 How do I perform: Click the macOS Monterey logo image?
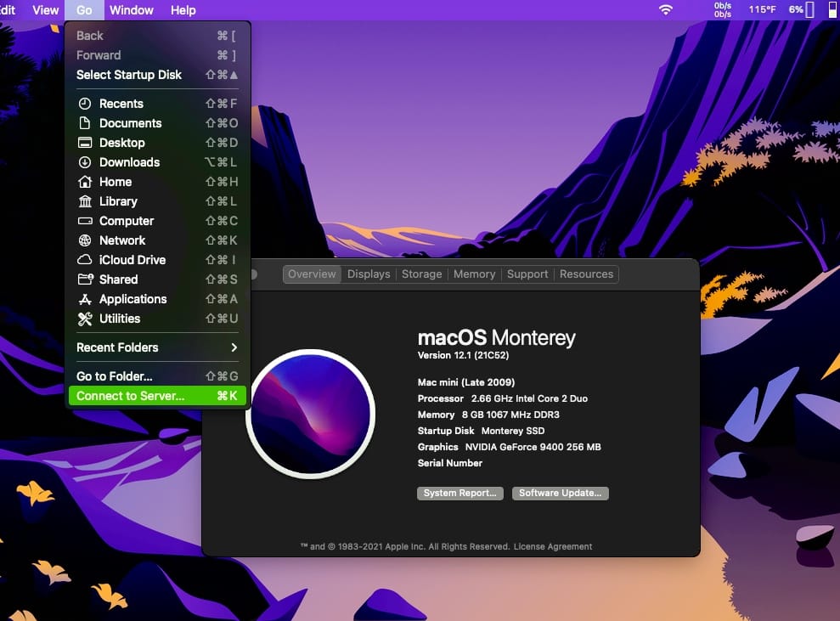(x=311, y=414)
